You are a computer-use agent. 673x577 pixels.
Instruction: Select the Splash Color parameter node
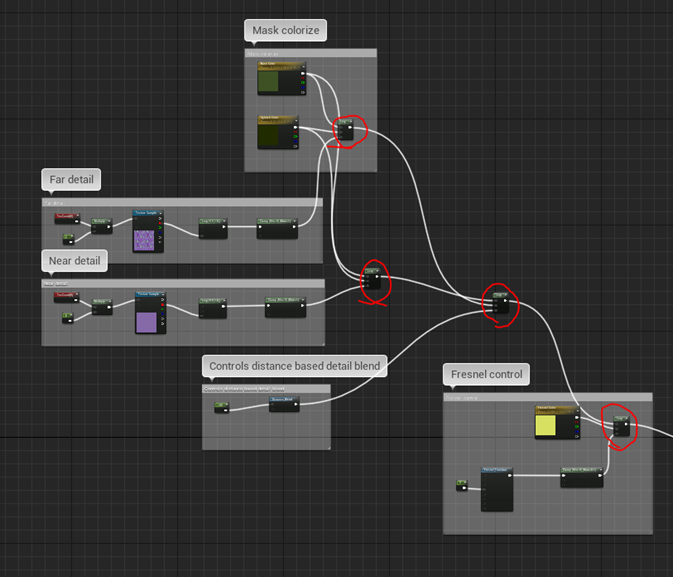click(x=278, y=132)
